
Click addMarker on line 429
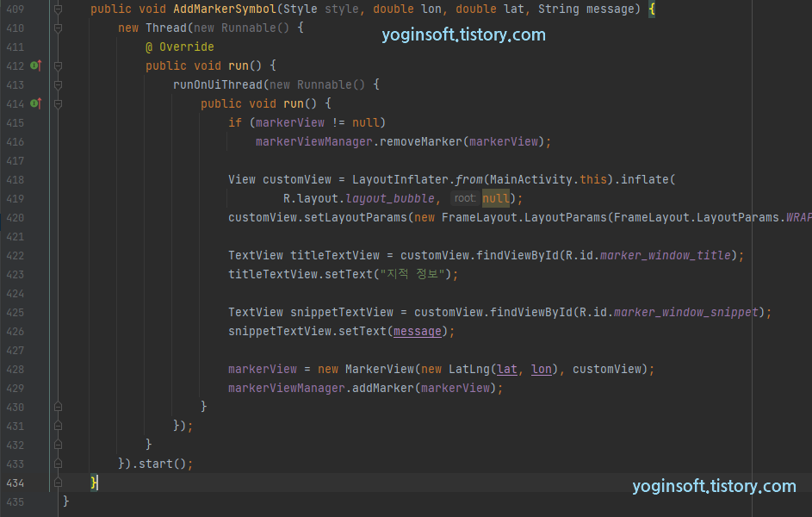tap(383, 388)
